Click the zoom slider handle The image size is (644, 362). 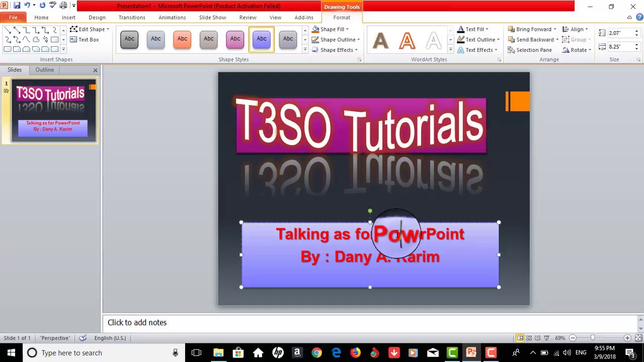[x=593, y=338]
